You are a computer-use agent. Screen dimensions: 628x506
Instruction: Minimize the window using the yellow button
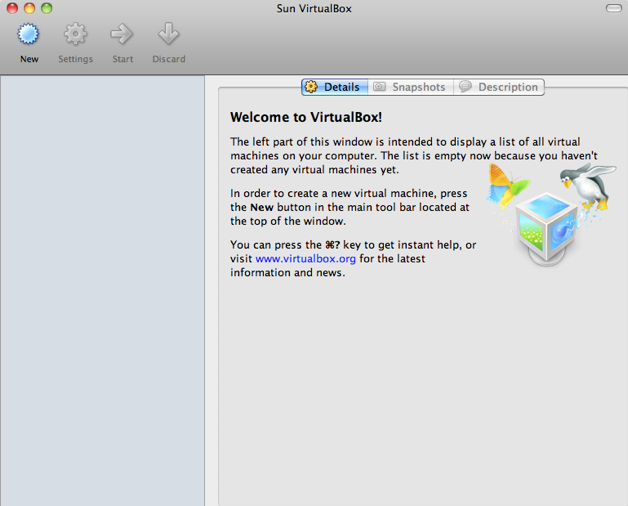[x=29, y=8]
